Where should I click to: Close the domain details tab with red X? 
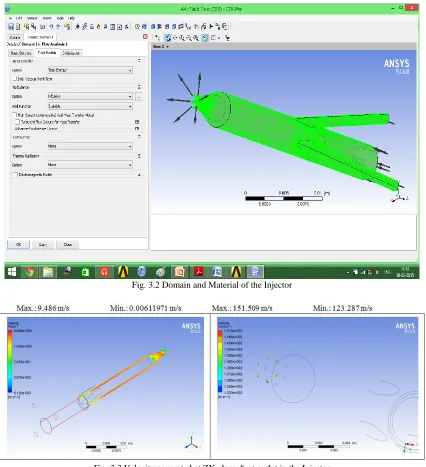tap(145, 37)
